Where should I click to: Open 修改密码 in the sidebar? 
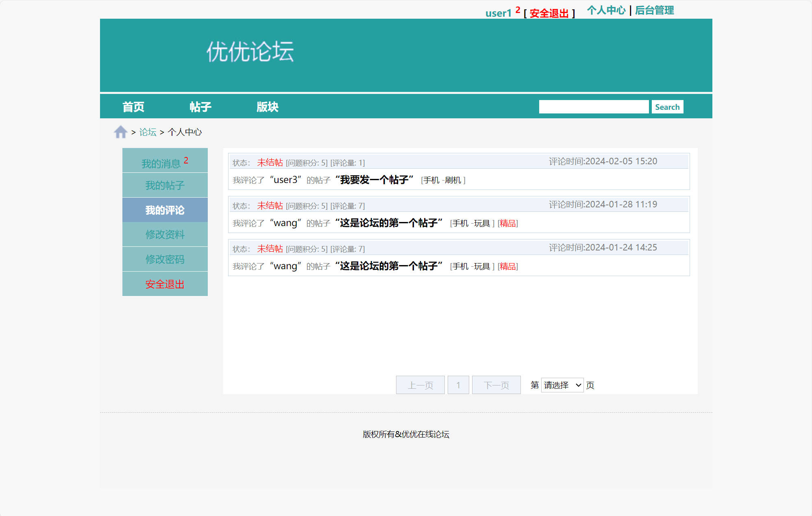(165, 259)
